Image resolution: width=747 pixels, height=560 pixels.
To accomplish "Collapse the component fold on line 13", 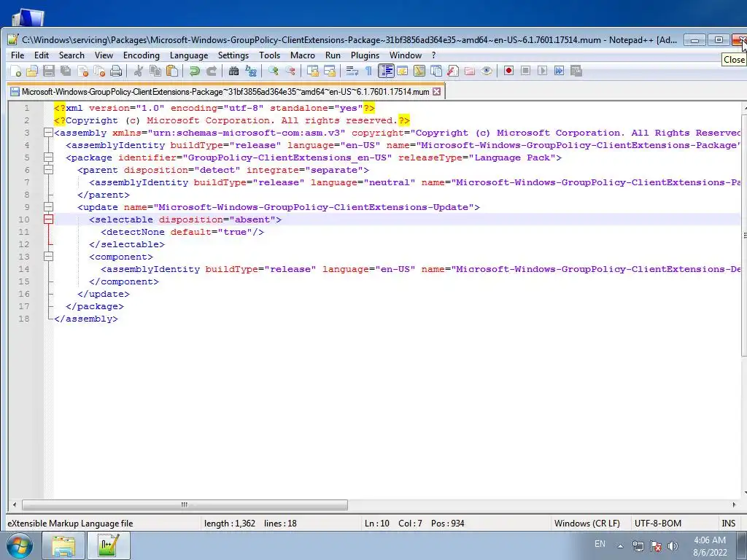I will tap(48, 257).
